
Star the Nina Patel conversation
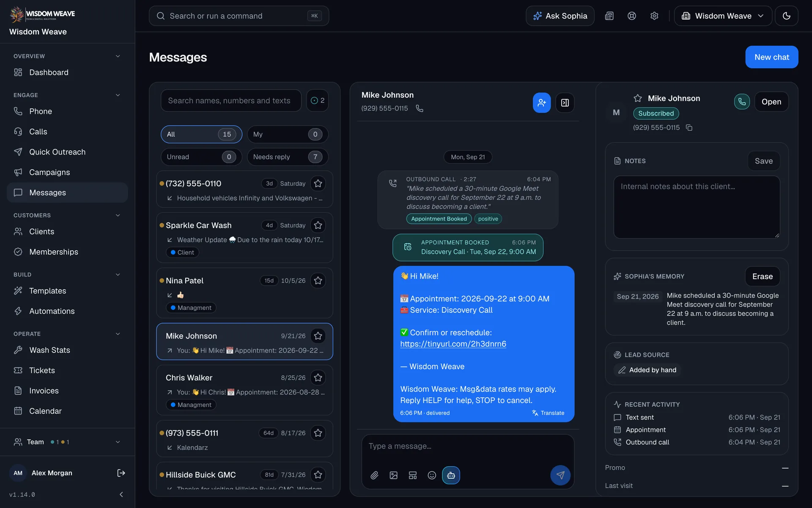pyautogui.click(x=318, y=281)
